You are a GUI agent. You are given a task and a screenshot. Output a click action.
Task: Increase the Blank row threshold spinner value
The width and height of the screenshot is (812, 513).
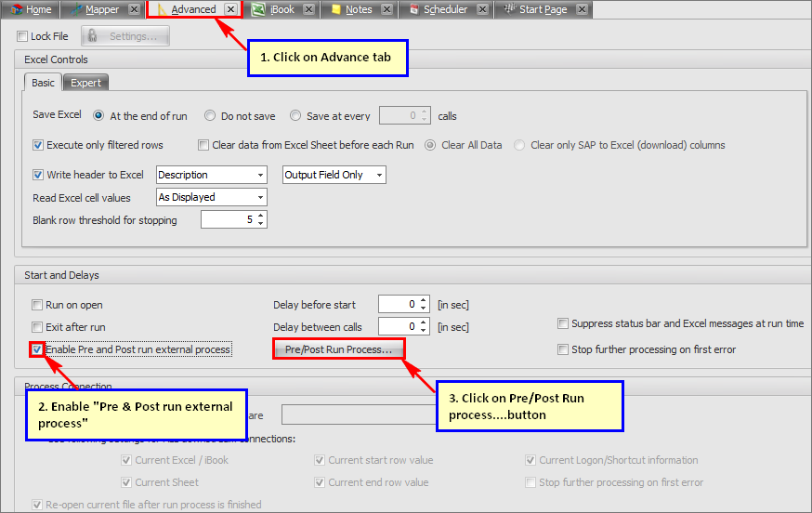[261, 216]
